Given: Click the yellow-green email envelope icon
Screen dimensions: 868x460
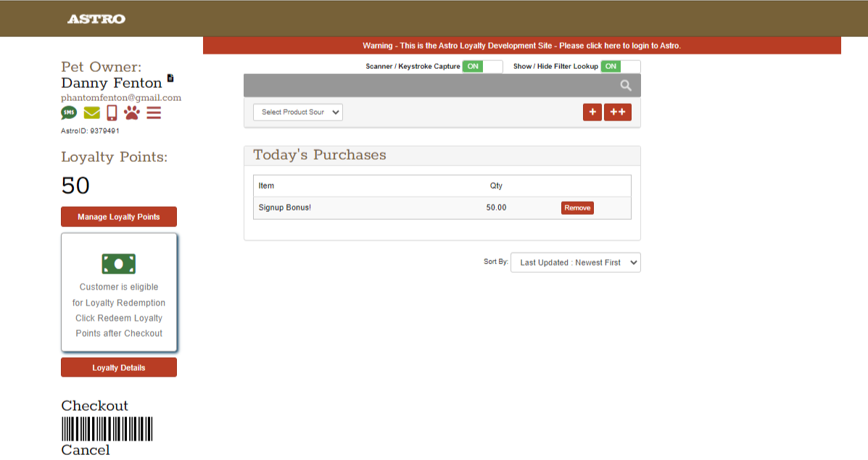Looking at the screenshot, I should pyautogui.click(x=91, y=112).
